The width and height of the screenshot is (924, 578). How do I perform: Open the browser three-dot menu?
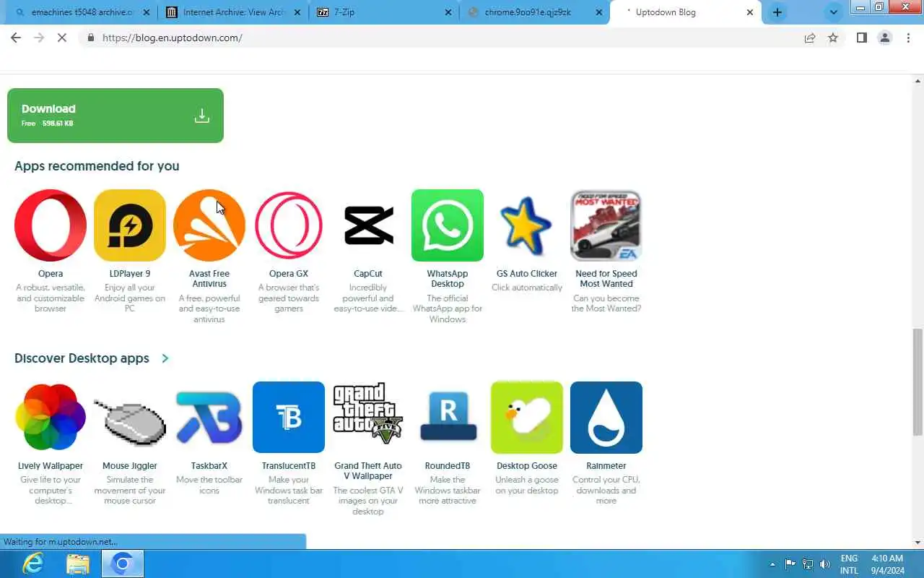click(908, 38)
